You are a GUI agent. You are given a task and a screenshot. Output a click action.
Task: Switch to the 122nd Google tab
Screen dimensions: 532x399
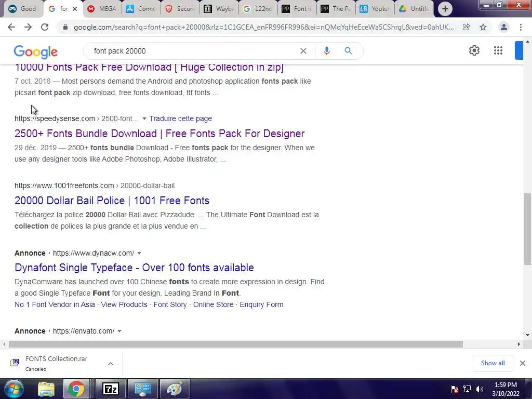coord(258,9)
